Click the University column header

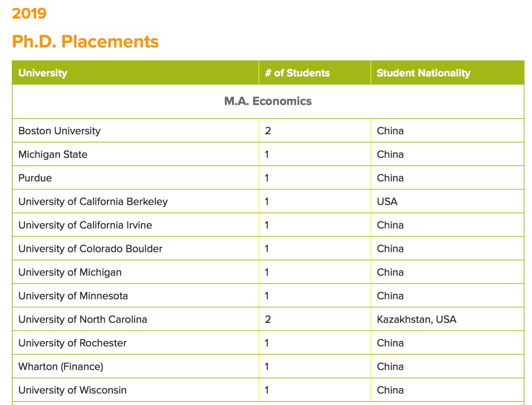[43, 73]
